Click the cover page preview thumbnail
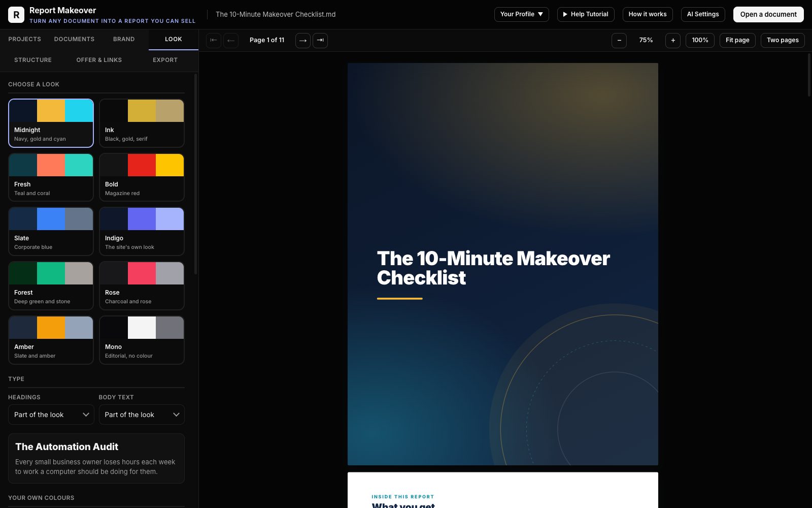Screen dimensions: 812x508 (503, 264)
